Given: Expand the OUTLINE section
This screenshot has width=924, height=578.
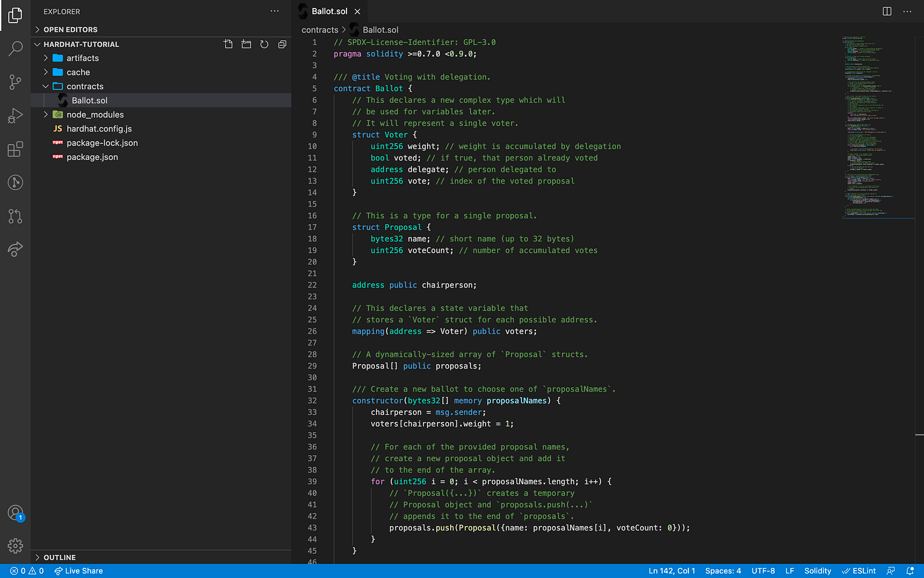Looking at the screenshot, I should point(59,558).
